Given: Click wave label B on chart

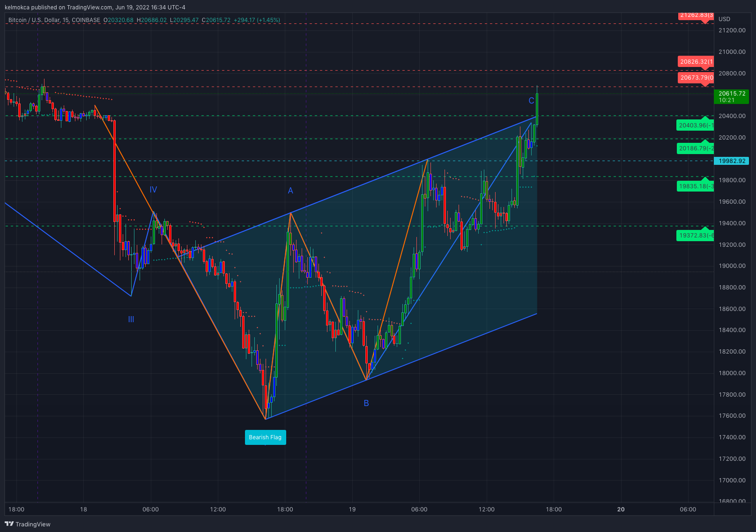Looking at the screenshot, I should pyautogui.click(x=366, y=403).
